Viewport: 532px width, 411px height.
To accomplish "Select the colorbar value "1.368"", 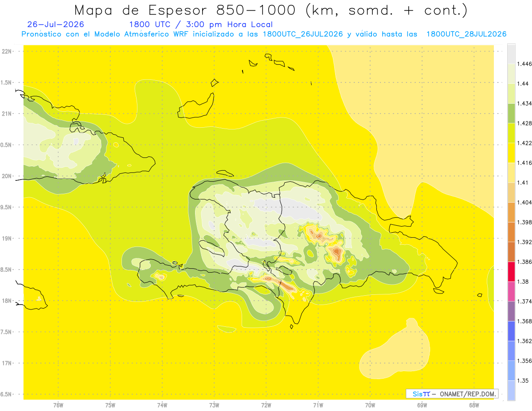I will (x=525, y=321).
